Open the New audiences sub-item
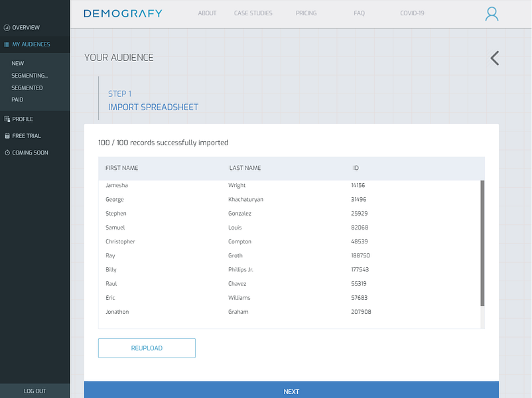The image size is (532, 398). (x=18, y=64)
